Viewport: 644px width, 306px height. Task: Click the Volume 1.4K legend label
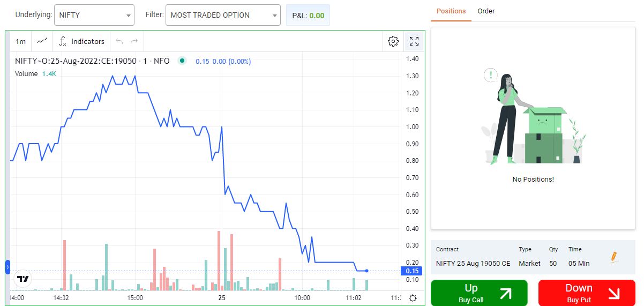coord(35,74)
